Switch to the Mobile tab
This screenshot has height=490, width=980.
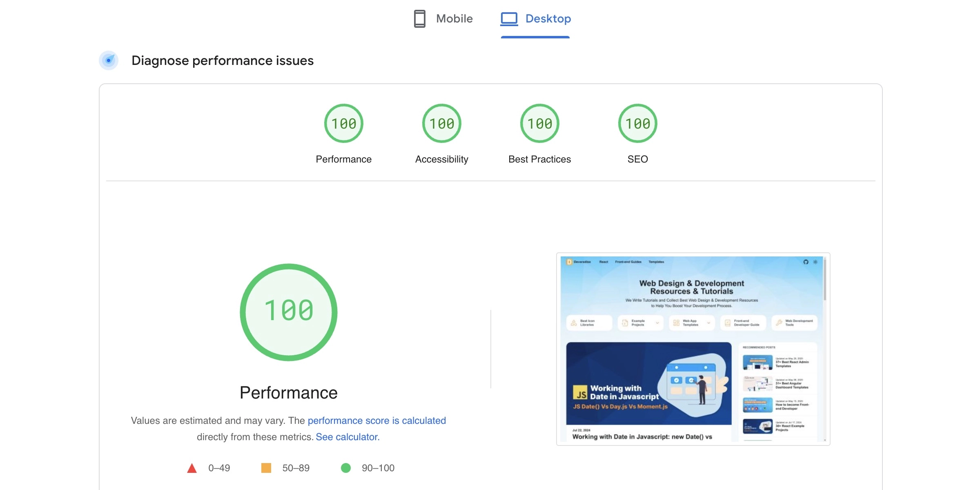(x=454, y=19)
